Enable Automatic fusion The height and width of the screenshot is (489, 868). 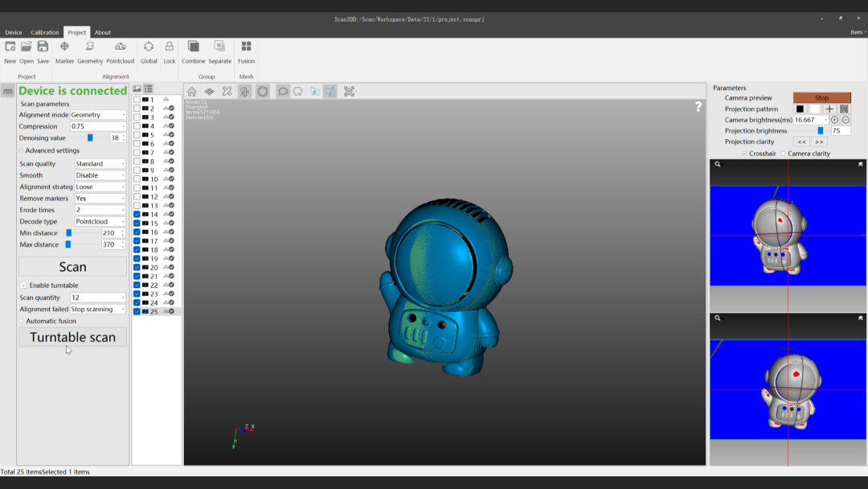pos(21,322)
